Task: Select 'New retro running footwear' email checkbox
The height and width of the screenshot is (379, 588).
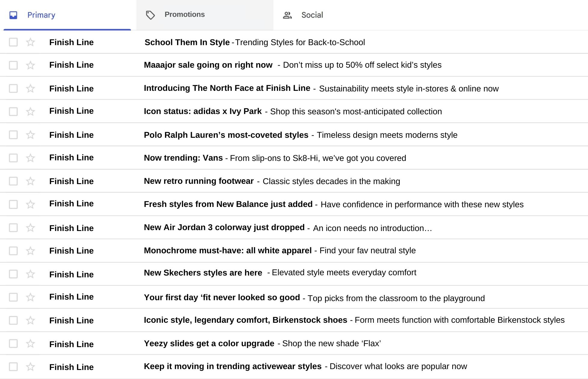Action: coord(13,181)
